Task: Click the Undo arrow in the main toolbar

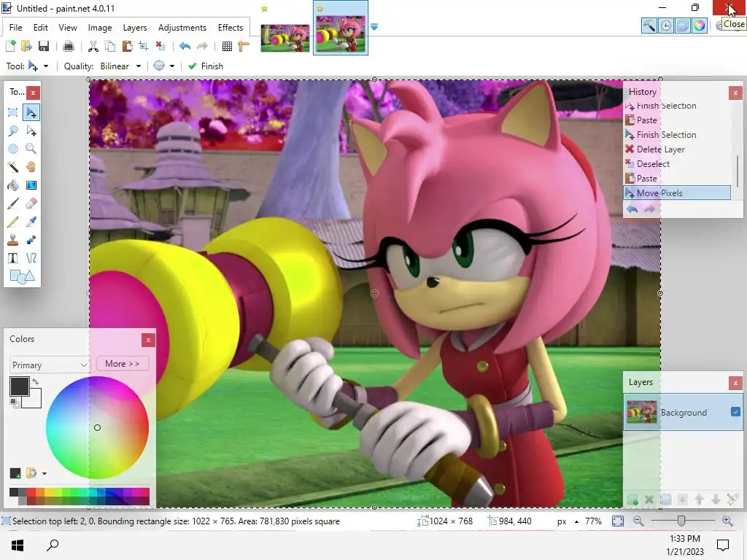Action: click(185, 46)
